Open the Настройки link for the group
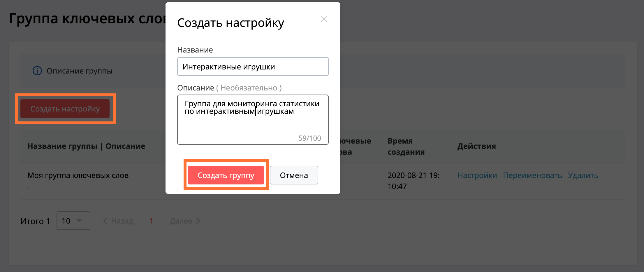This screenshot has width=644, height=272. tap(477, 175)
